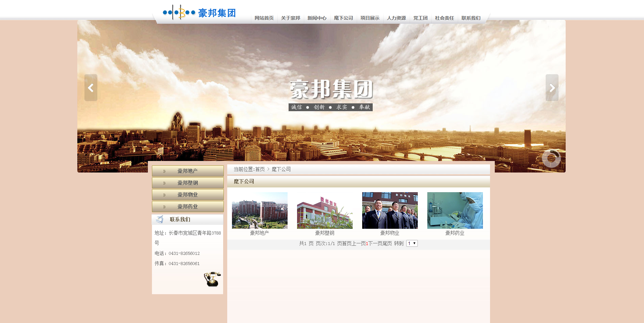
Task: Click the circular loading icon on banner
Action: [x=551, y=158]
